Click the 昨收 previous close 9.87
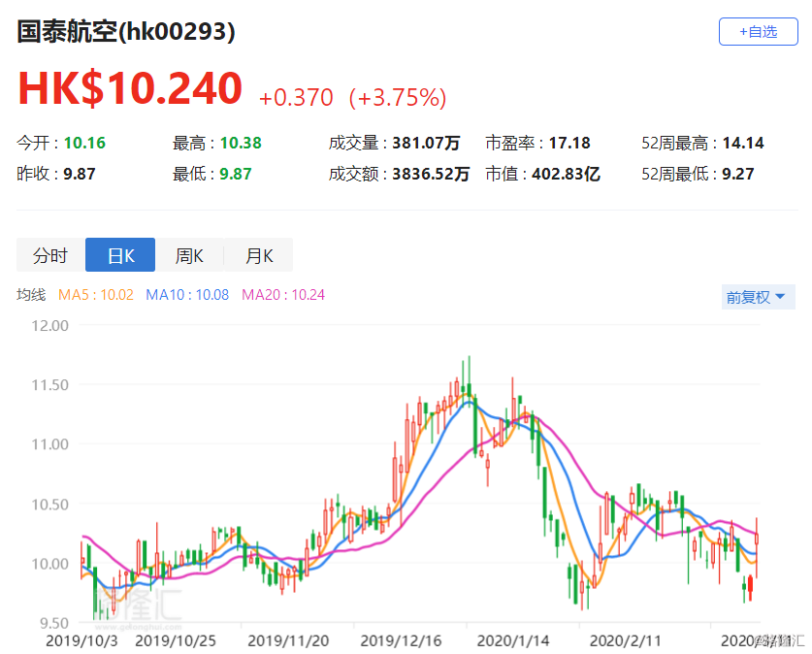The image size is (812, 654). [80, 174]
